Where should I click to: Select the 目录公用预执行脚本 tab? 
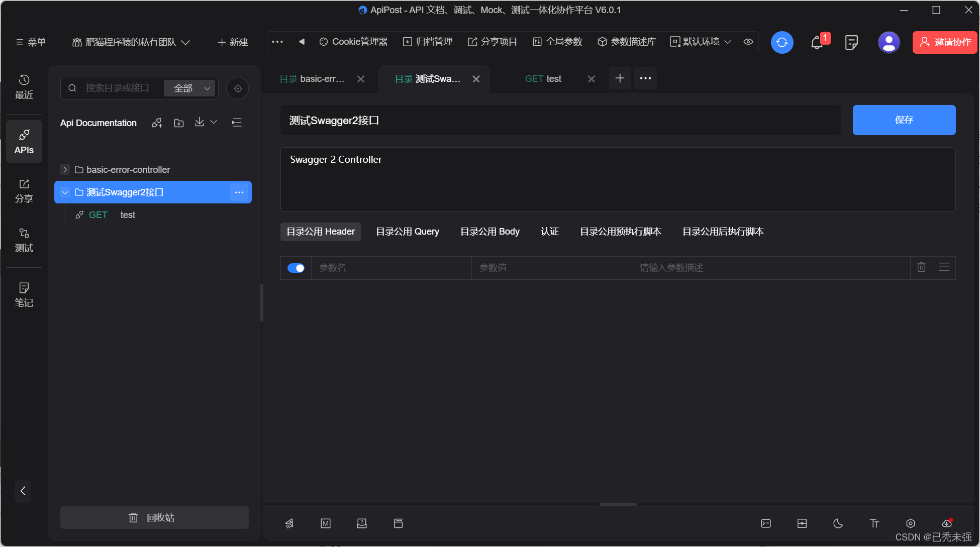621,232
